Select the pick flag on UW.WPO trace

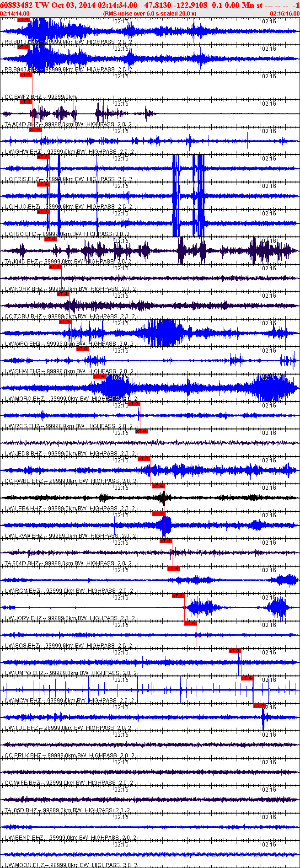coord(65,321)
